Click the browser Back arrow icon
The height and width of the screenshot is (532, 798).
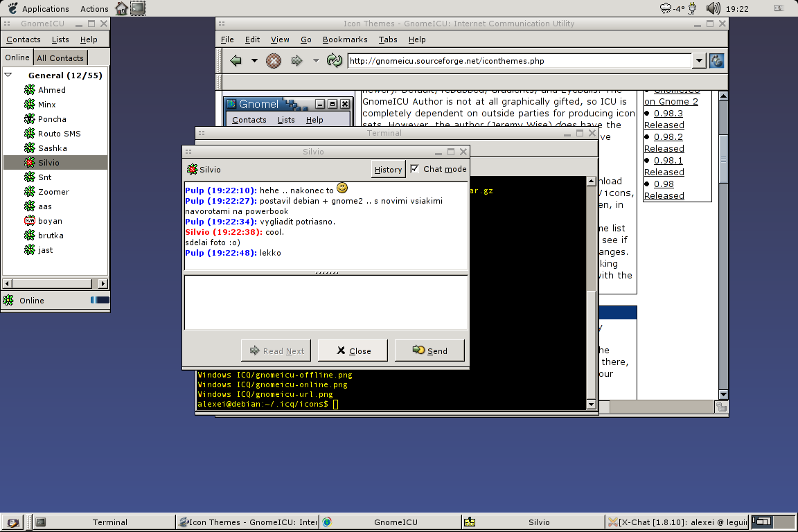[236, 61]
